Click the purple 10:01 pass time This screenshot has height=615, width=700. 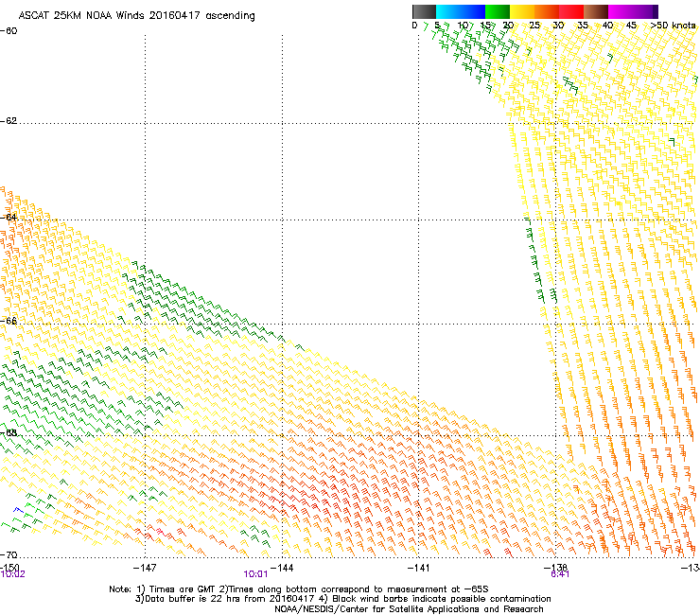tap(255, 574)
